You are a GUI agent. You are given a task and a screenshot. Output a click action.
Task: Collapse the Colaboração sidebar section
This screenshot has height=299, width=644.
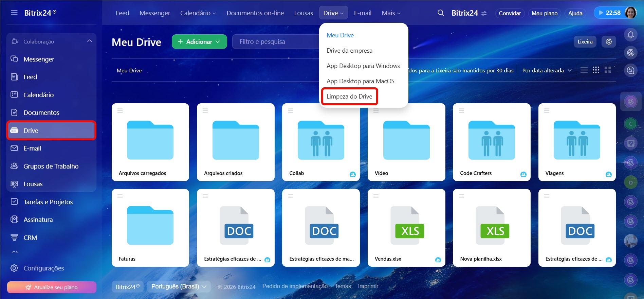(x=89, y=41)
